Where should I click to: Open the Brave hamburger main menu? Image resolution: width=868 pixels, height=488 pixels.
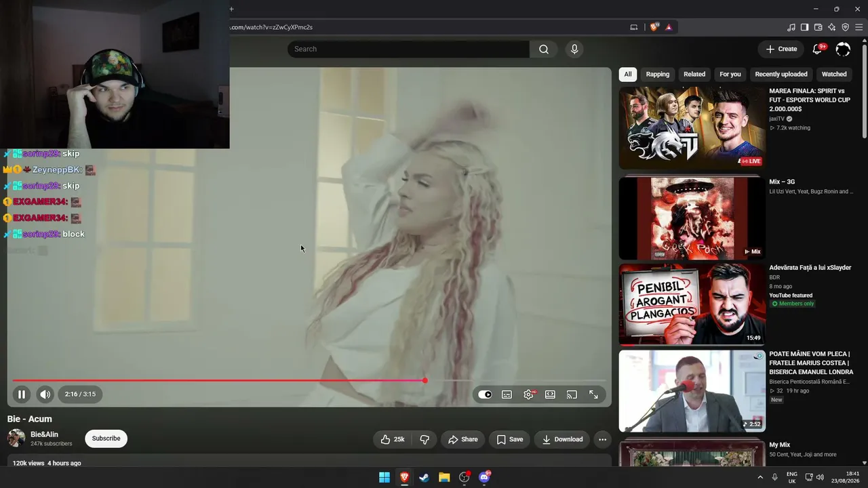(859, 27)
